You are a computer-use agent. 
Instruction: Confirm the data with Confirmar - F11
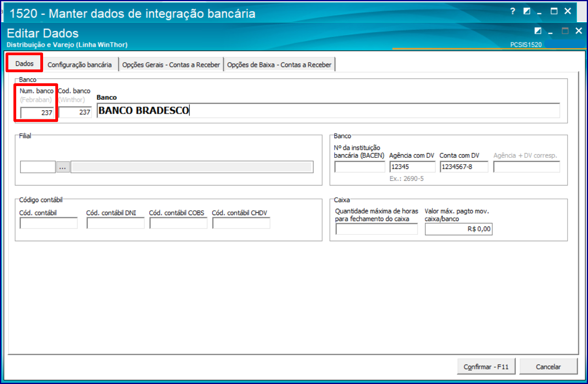pyautogui.click(x=486, y=367)
